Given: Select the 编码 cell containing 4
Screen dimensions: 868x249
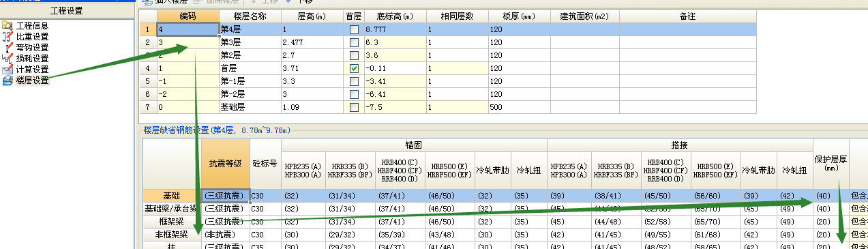Looking at the screenshot, I should point(188,29).
